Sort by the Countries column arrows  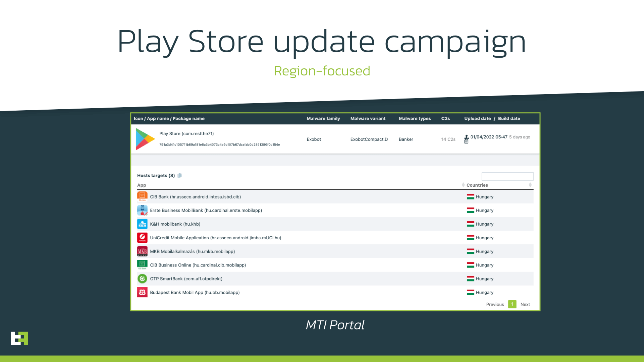[x=530, y=185]
